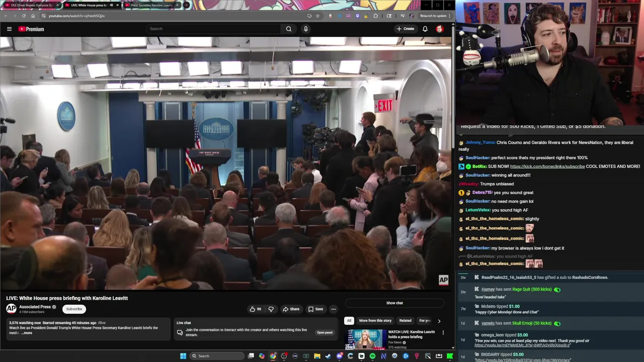Open omega_leon's youtu.be tip link
This screenshot has width=644, height=362.
pos(522,345)
